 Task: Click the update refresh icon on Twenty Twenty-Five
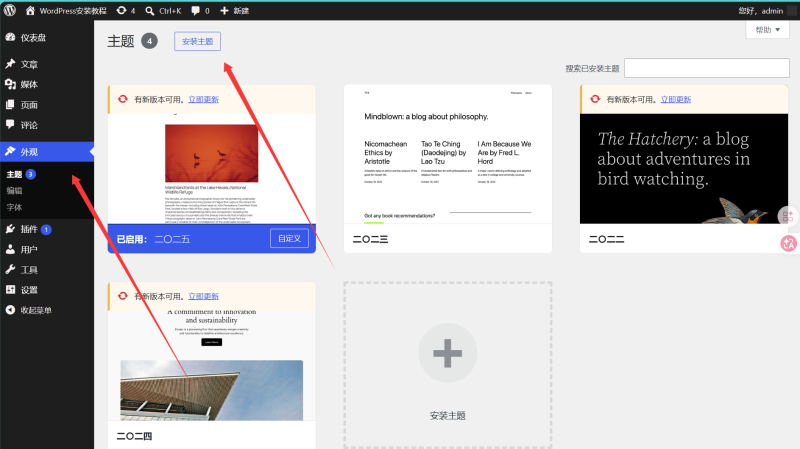click(x=122, y=99)
